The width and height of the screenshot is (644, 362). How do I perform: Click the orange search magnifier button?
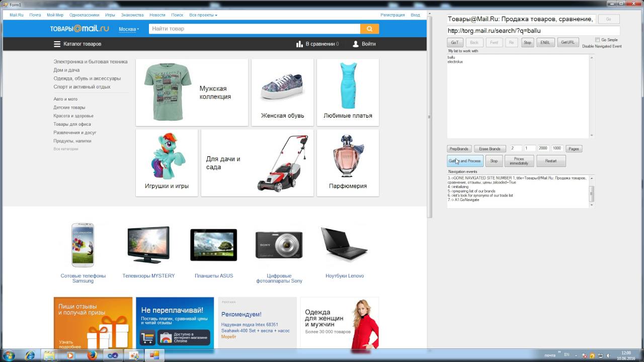[370, 29]
